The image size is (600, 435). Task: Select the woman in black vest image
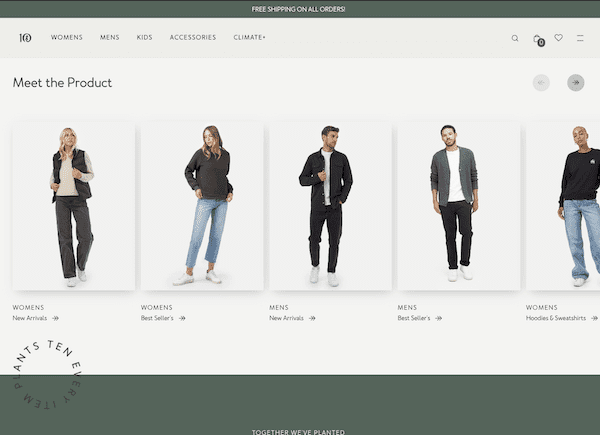73,206
